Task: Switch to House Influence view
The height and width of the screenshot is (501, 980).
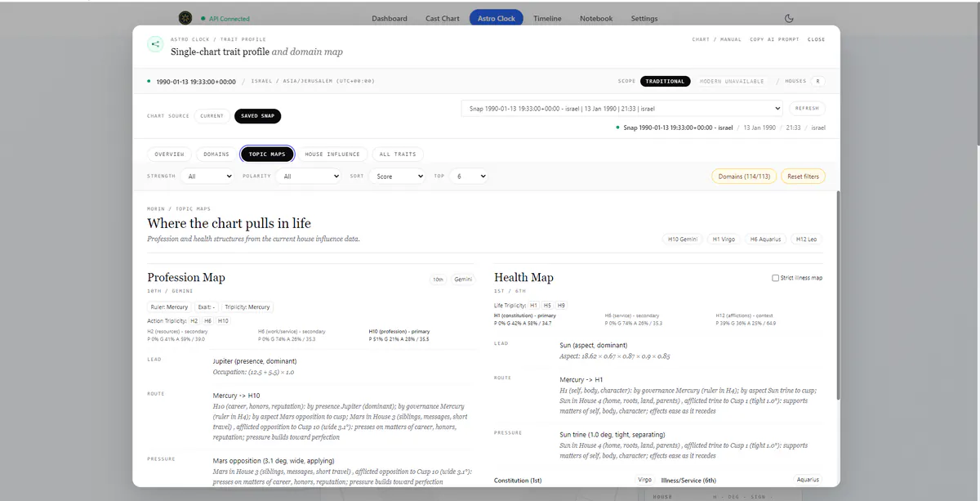Action: coord(332,154)
